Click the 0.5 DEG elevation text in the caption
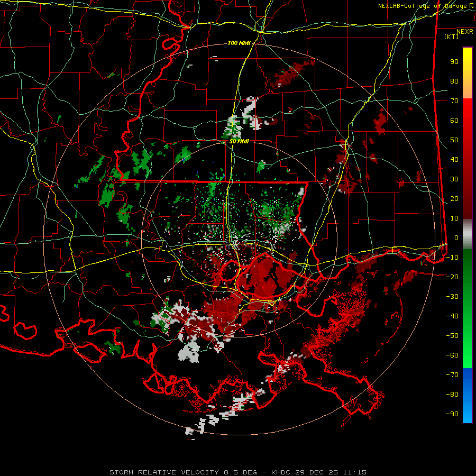This screenshot has width=476, height=476. click(240, 472)
